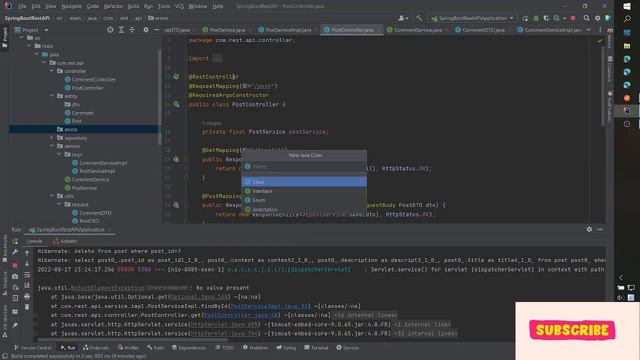Click PostController.java link in stack trace
The width and height of the screenshot is (640, 360).
pos(241,315)
